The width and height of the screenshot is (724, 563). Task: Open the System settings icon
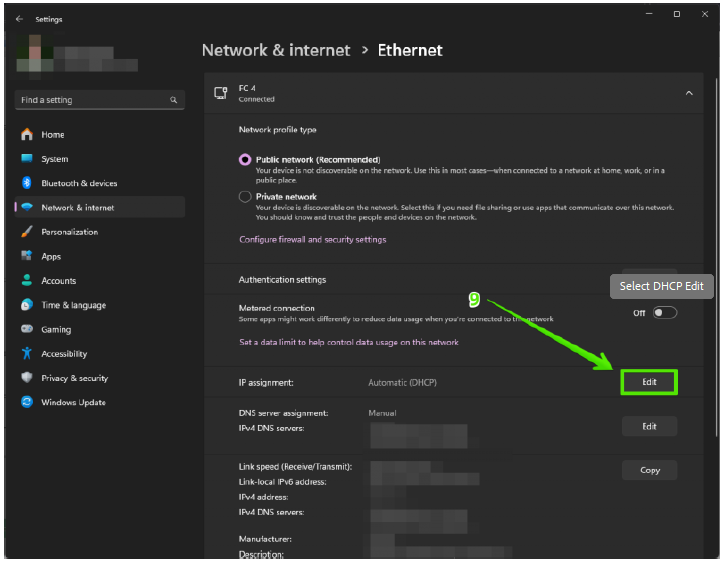click(x=27, y=159)
